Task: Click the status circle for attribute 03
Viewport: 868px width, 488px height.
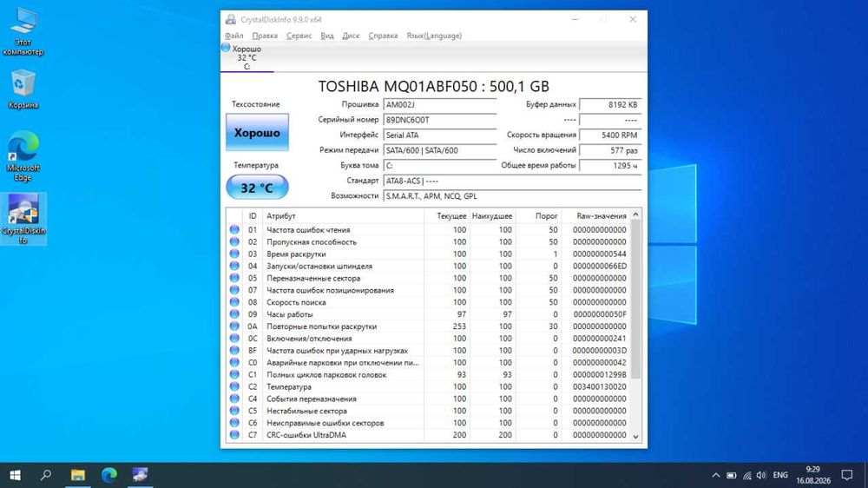Action: (x=234, y=254)
